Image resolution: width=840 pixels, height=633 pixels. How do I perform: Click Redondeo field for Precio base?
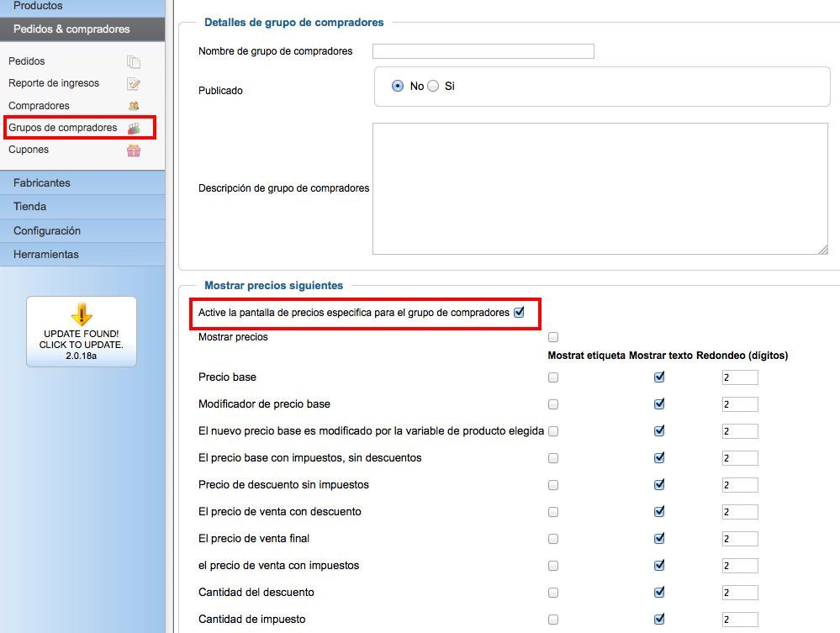tap(740, 377)
